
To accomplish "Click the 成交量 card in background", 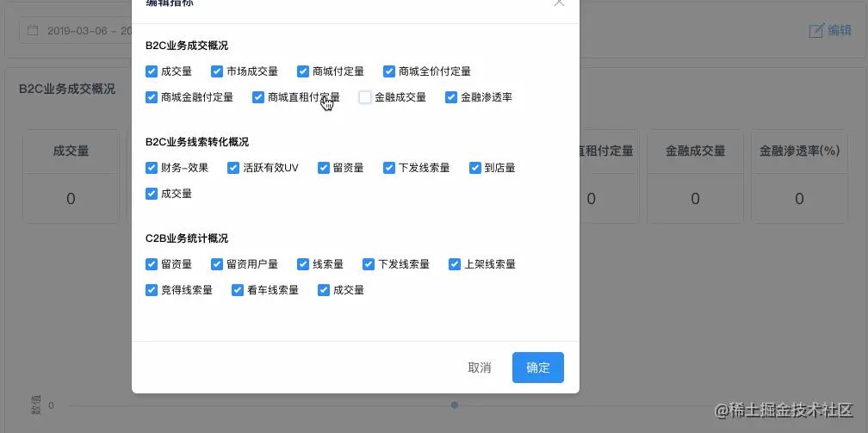I will click(x=71, y=176).
